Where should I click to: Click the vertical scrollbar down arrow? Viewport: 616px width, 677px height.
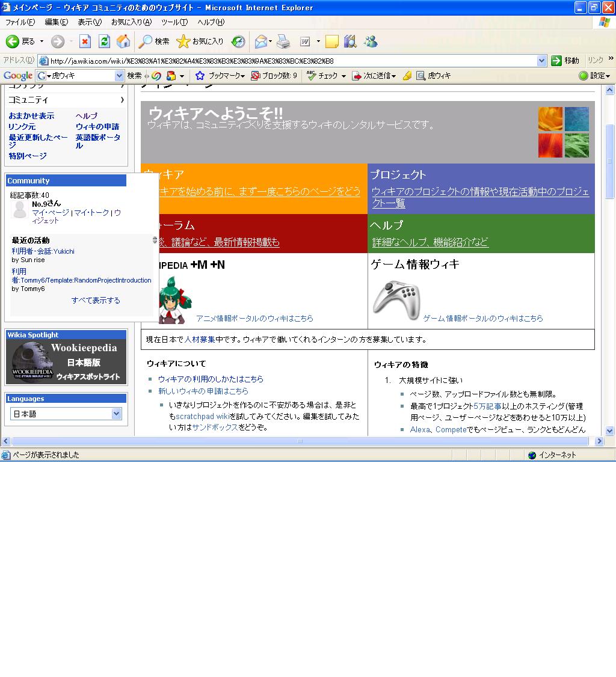click(x=610, y=430)
